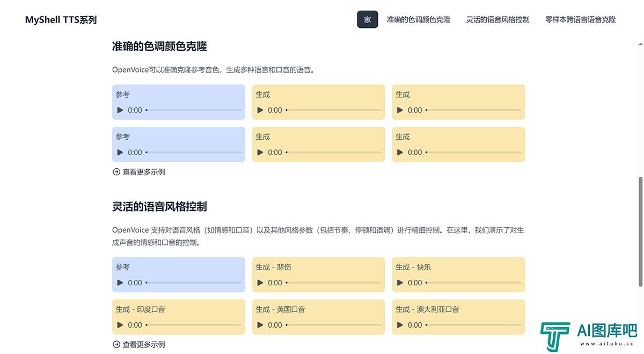Click the 准确的色调颜色克隆 section heading

159,46
